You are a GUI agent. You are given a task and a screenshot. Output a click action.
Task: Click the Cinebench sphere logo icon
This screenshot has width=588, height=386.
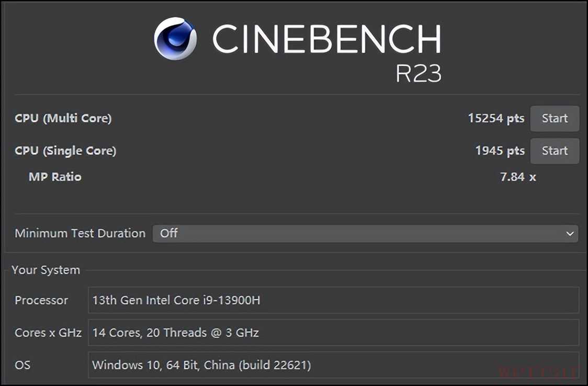click(x=176, y=39)
